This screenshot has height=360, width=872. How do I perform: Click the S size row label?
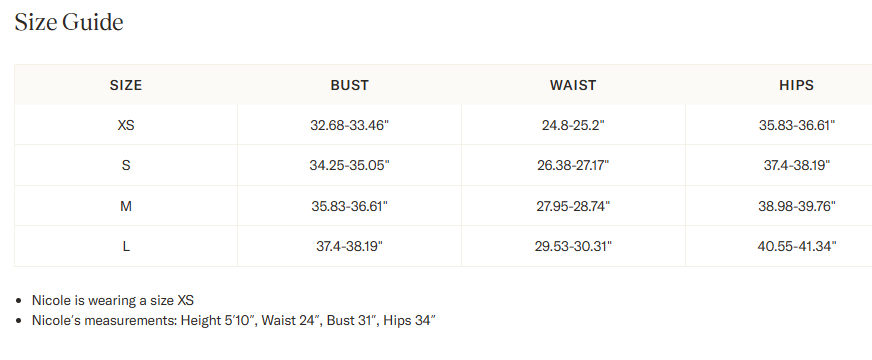126,165
